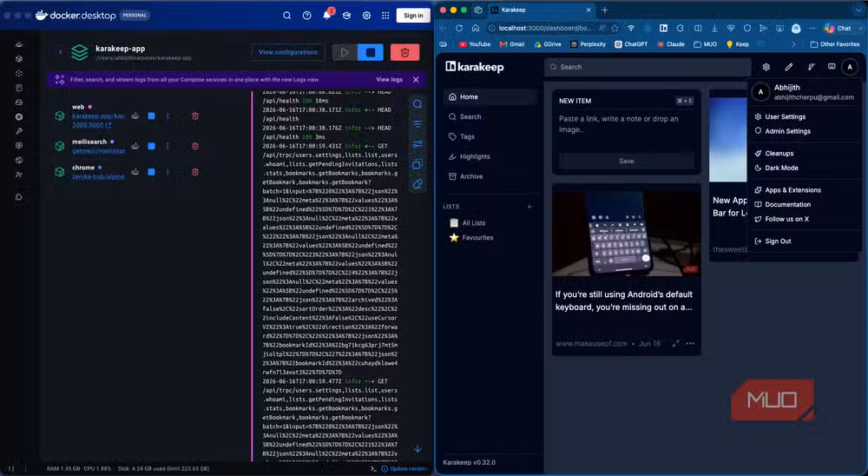Show hidden bookmarks with overflow chevron
Viewport: 868px width, 476px height.
click(x=793, y=44)
